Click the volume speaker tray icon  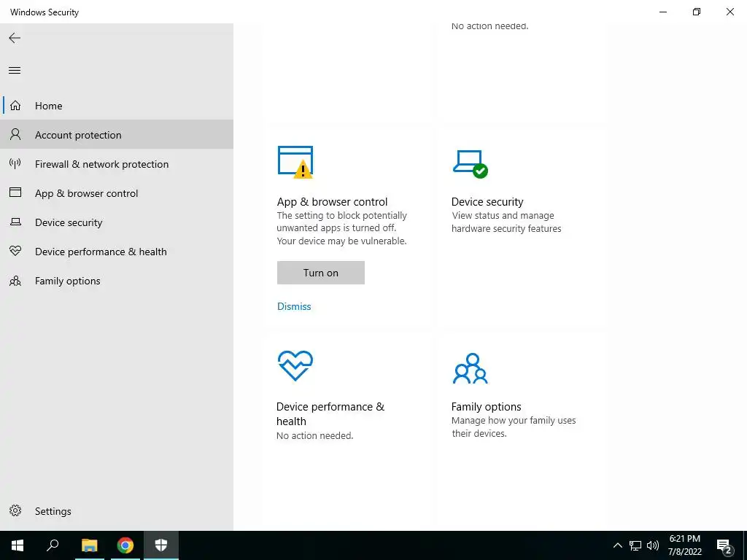coord(653,545)
